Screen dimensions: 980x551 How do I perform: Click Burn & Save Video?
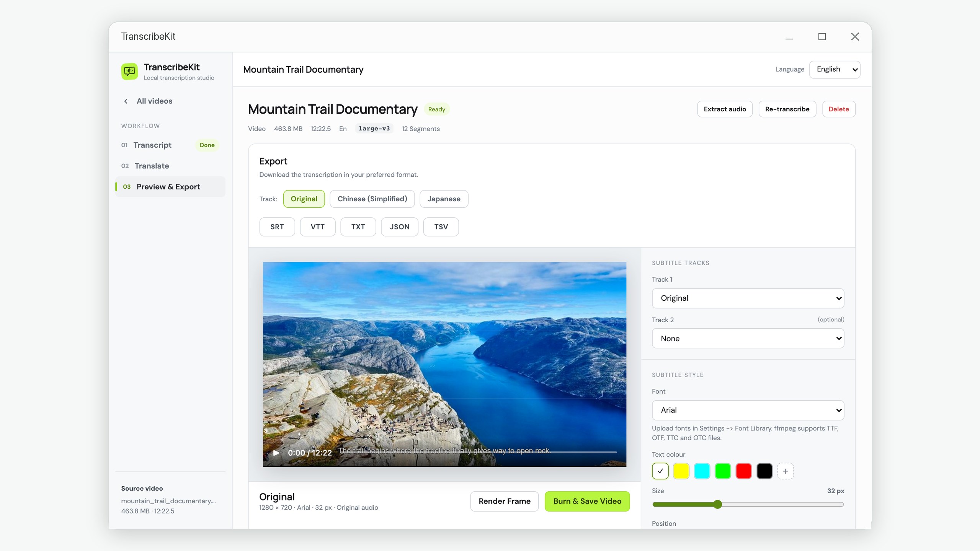coord(587,501)
